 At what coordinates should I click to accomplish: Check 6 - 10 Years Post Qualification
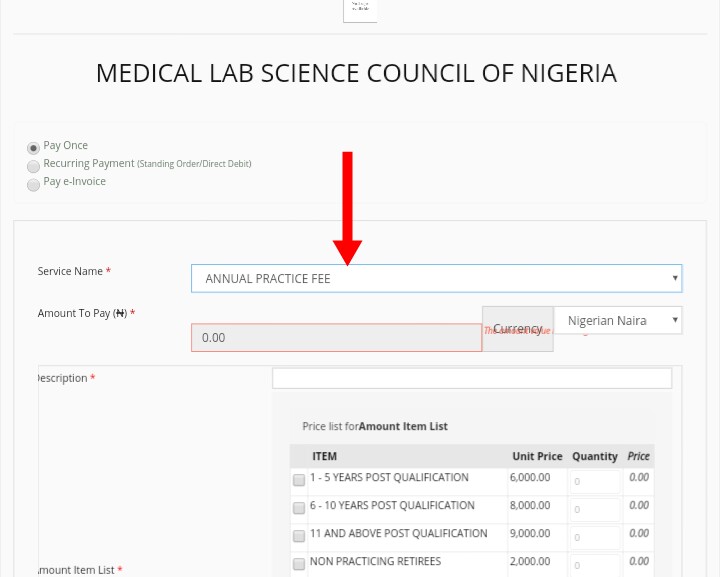point(299,508)
